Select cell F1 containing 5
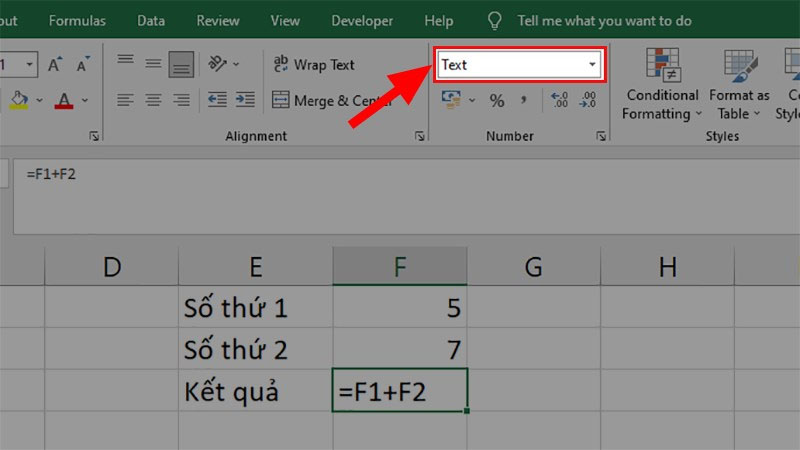The height and width of the screenshot is (450, 800). 399,308
